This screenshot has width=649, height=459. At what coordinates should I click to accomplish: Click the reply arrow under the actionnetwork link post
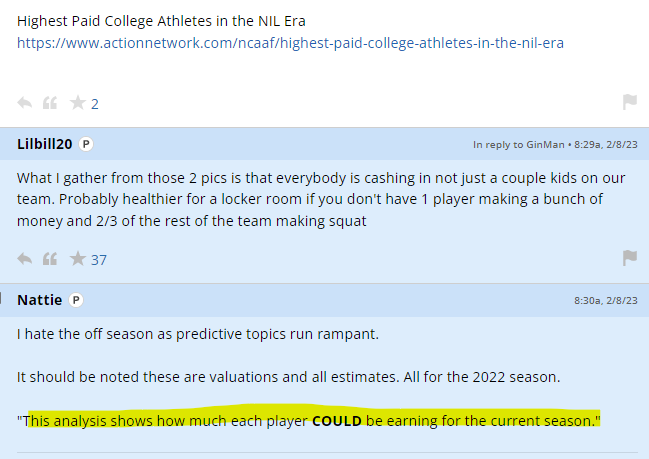[x=25, y=103]
